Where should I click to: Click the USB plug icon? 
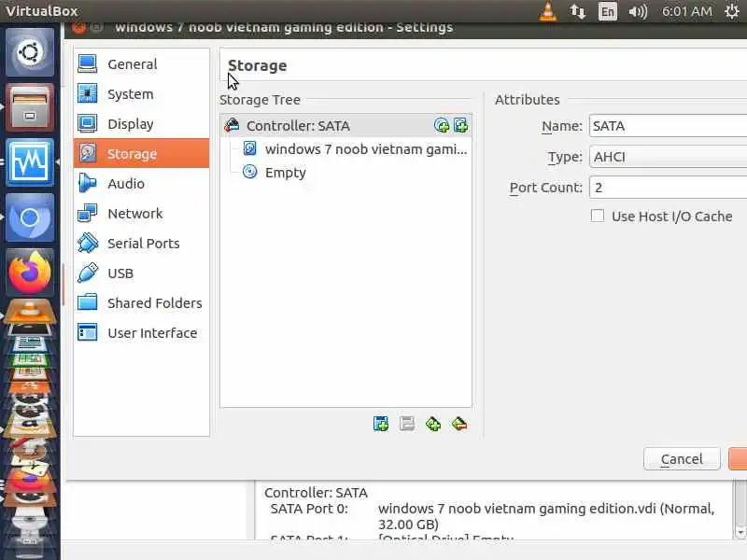(x=87, y=273)
